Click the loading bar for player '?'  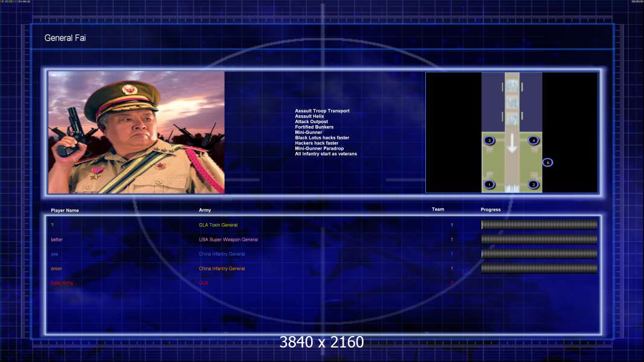click(539, 224)
